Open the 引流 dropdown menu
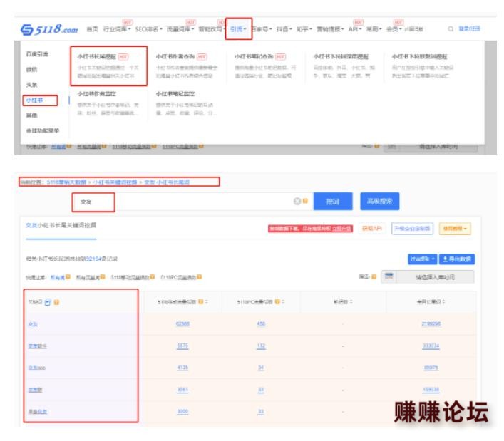This screenshot has width=504, height=441. tap(238, 29)
